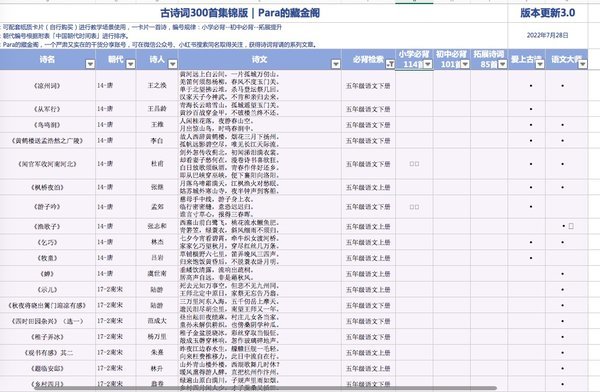Select 五年级语文下册 in 《从军行》 row
Viewport: 600px width, 392px height.
[x=368, y=109]
